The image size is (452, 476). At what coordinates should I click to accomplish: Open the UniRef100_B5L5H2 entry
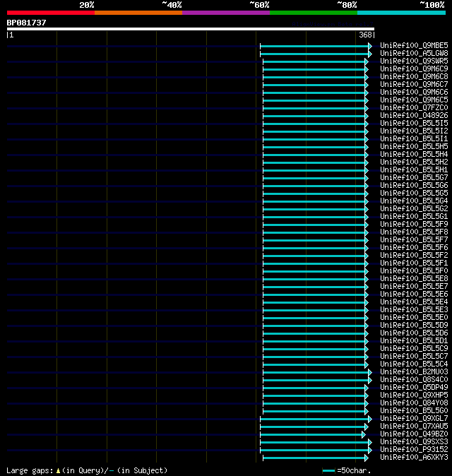point(414,162)
